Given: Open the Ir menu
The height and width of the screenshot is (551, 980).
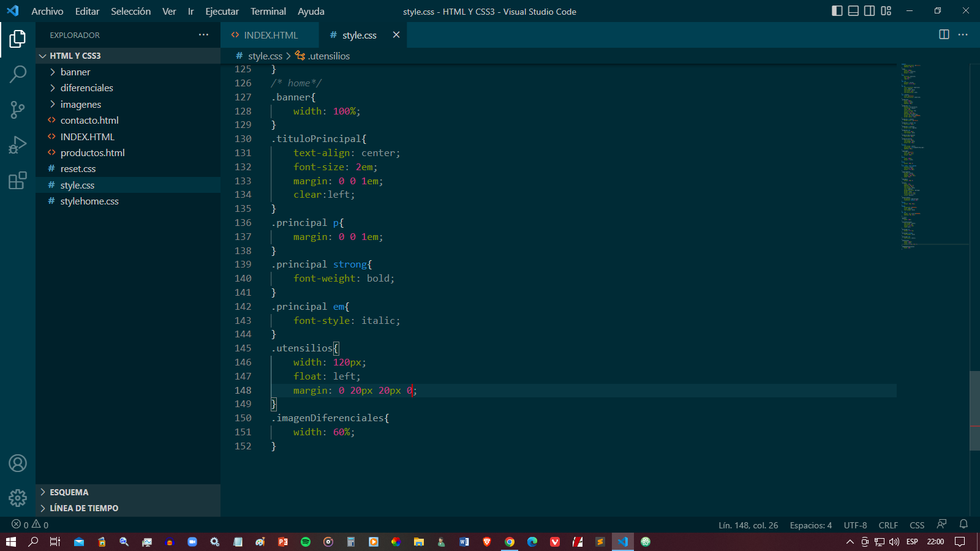Looking at the screenshot, I should [x=190, y=11].
